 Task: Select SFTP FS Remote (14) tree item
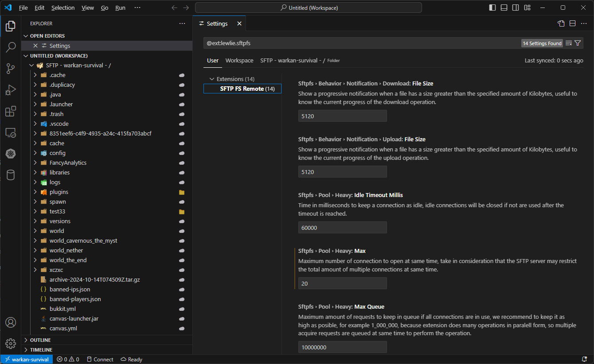point(242,89)
